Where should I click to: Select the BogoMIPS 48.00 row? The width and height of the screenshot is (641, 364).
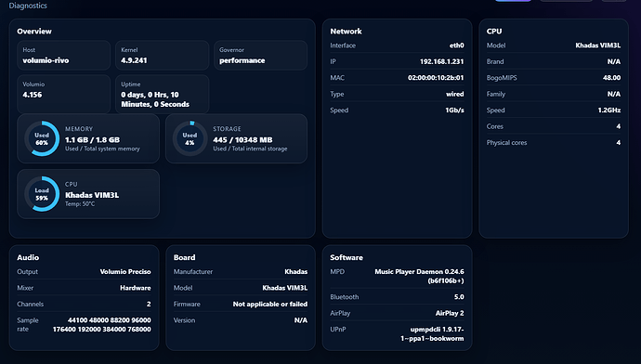[x=554, y=78]
